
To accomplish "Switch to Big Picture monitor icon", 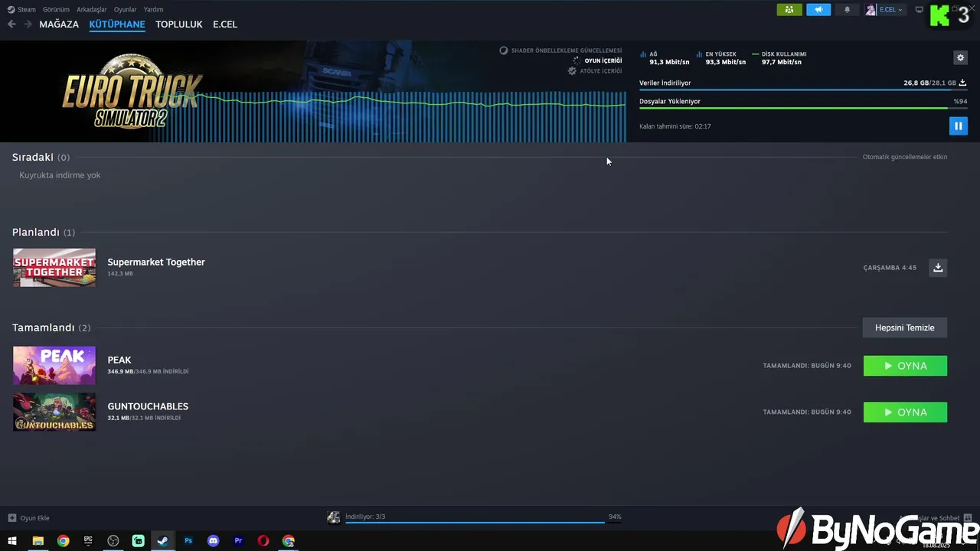I will click(x=920, y=10).
